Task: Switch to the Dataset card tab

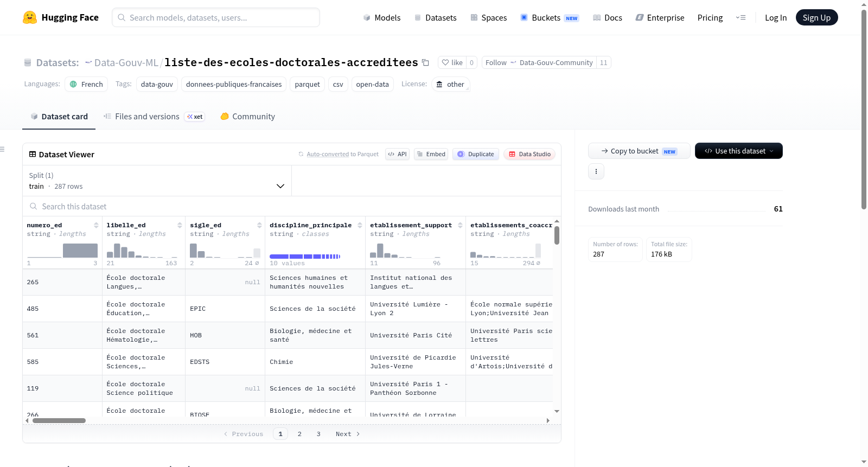Action: coord(59,116)
